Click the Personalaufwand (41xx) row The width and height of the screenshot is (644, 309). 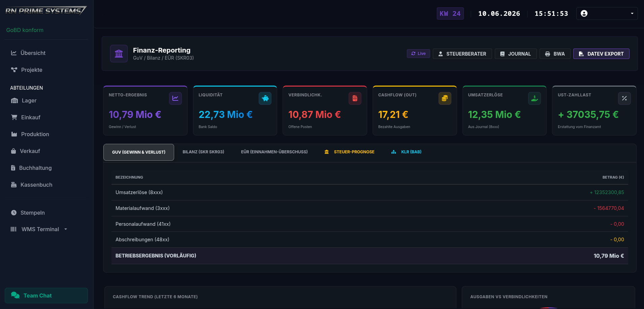click(370, 224)
